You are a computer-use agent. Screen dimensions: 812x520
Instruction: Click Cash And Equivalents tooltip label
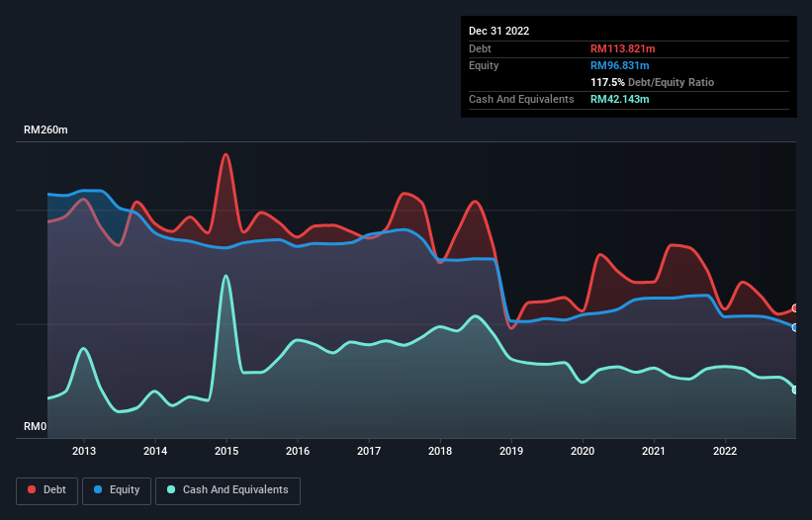point(521,99)
